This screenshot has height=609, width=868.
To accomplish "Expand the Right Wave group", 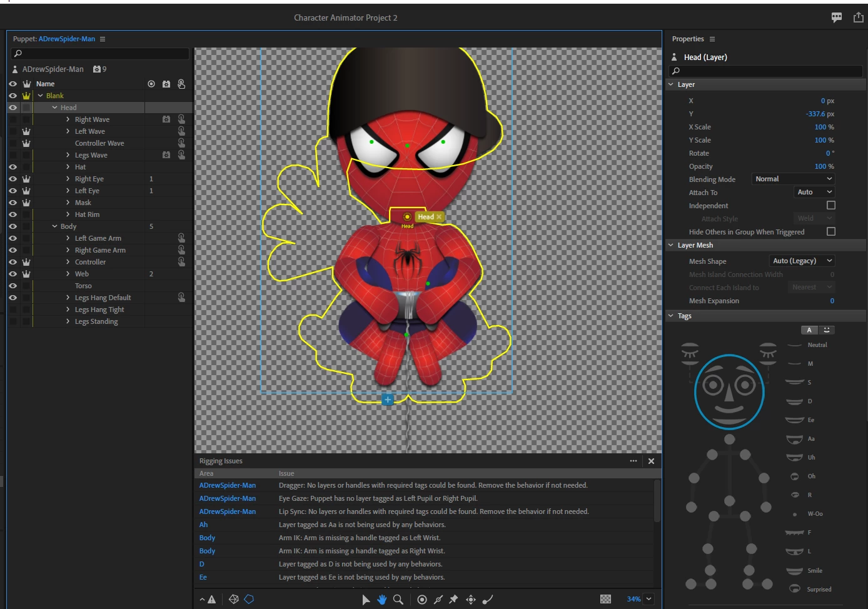I will [x=68, y=119].
